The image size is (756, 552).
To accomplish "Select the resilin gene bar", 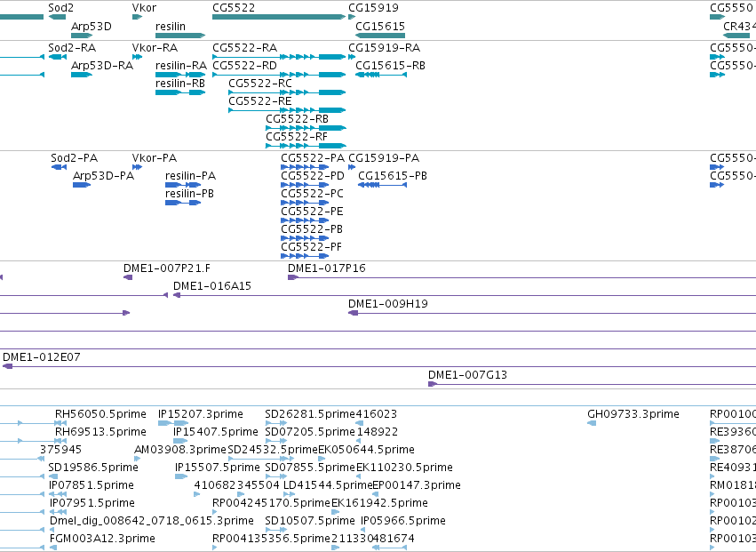I will pyautogui.click(x=180, y=36).
